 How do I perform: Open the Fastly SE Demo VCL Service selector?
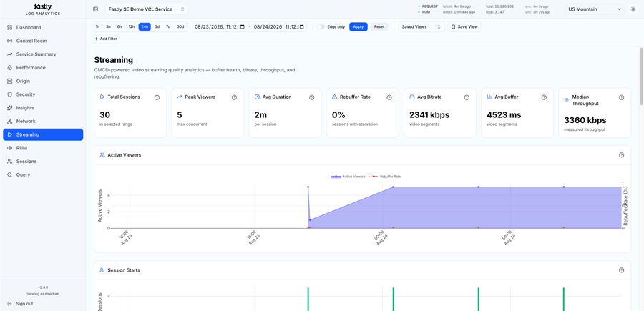coord(147,9)
